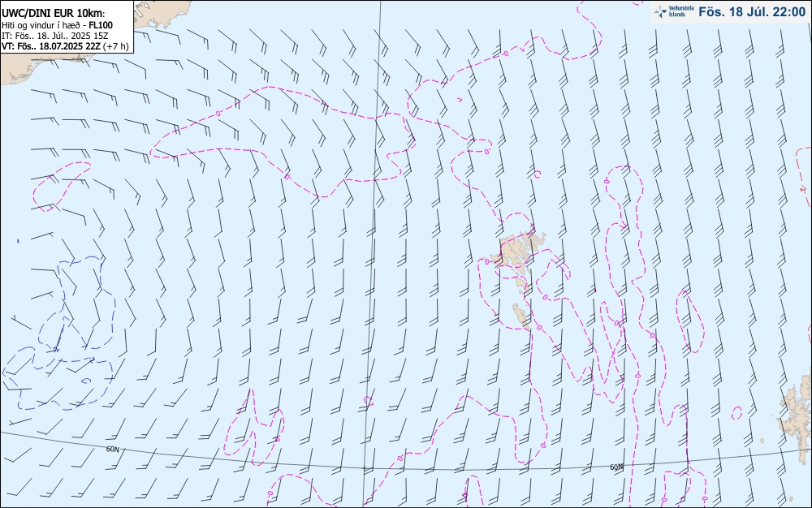This screenshot has height=508, width=812.
Task: Click the Veðurstofa Íslands logo
Action: [x=674, y=11]
